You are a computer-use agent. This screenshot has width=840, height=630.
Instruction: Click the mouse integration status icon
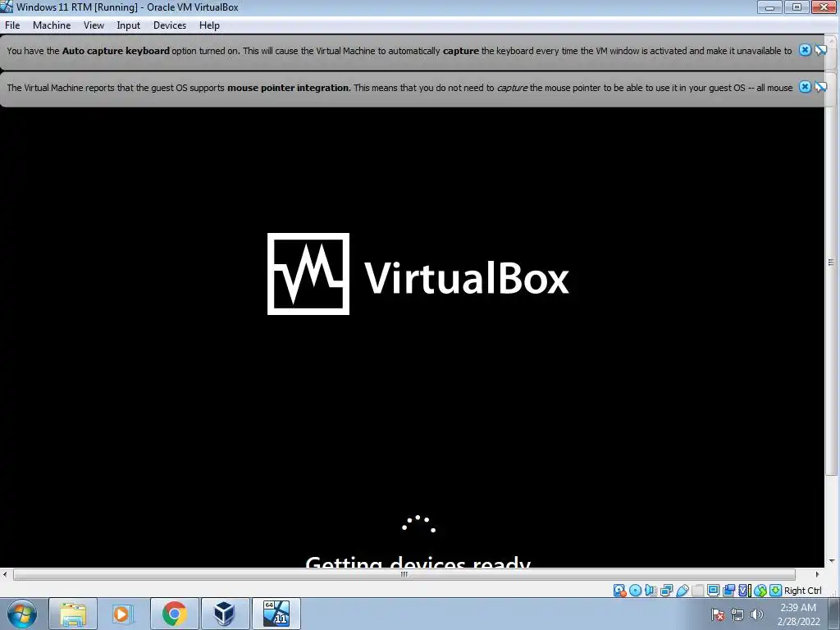(760, 591)
